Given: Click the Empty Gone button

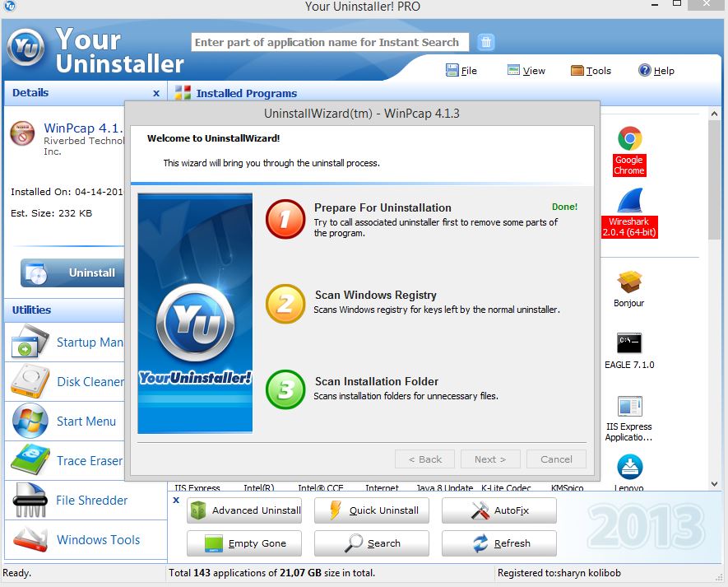Looking at the screenshot, I should click(x=244, y=543).
